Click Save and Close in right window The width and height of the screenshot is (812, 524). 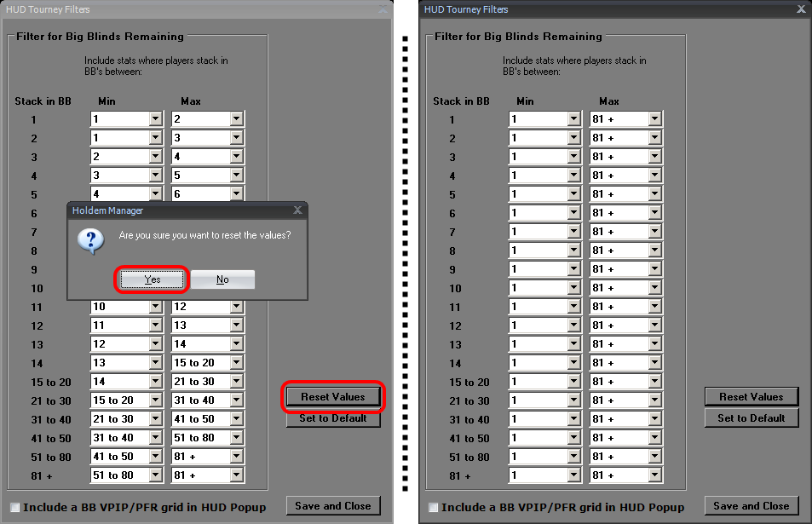pos(752,506)
